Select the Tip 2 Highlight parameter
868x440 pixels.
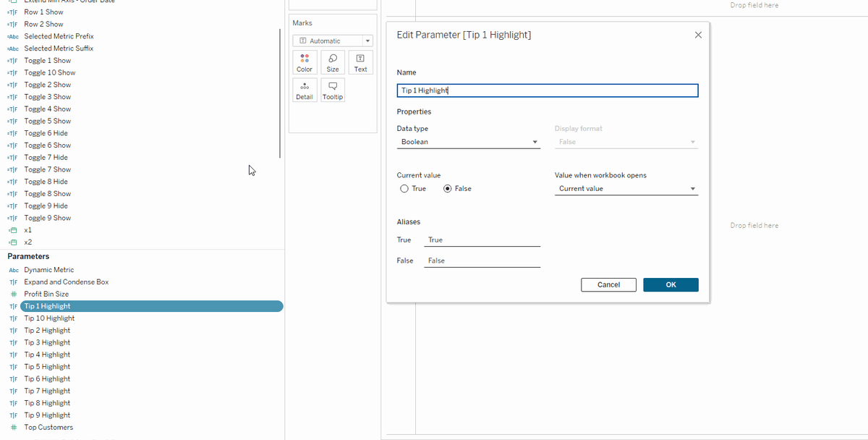(47, 331)
